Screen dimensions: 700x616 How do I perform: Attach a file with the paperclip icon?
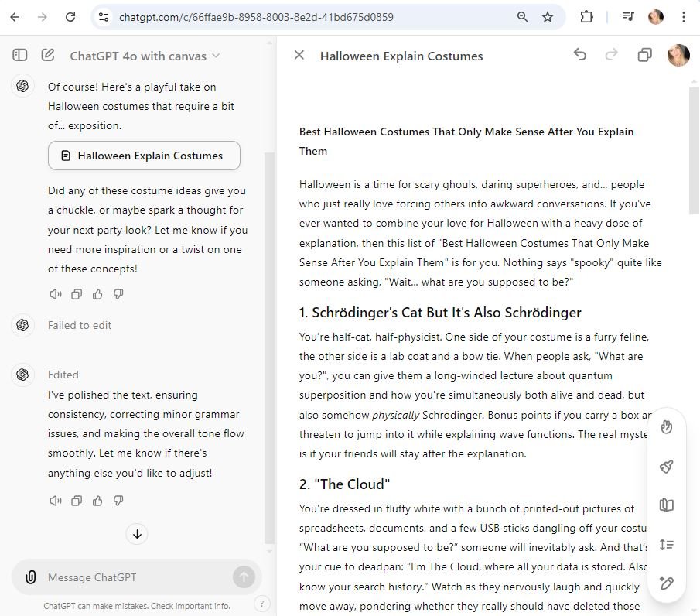(31, 577)
